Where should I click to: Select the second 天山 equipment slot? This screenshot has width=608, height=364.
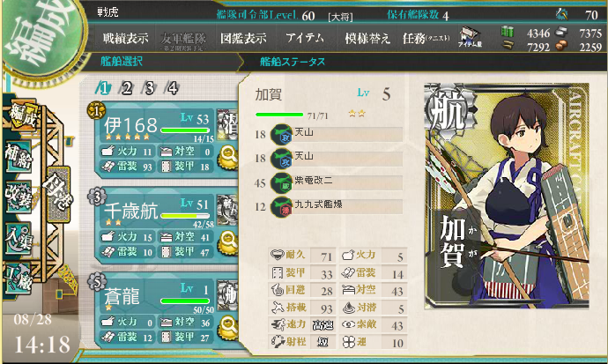(x=336, y=158)
